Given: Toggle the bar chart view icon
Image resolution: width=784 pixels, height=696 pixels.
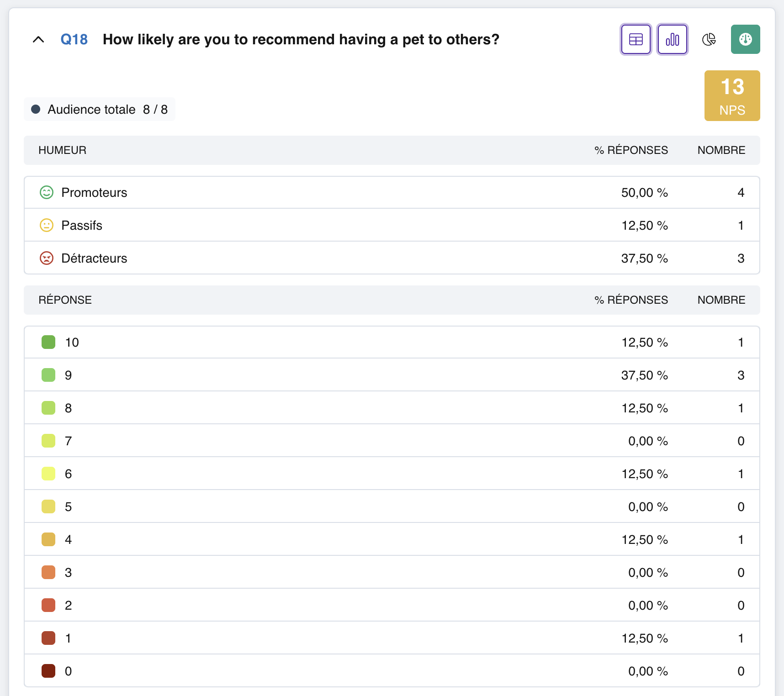Looking at the screenshot, I should (x=672, y=39).
